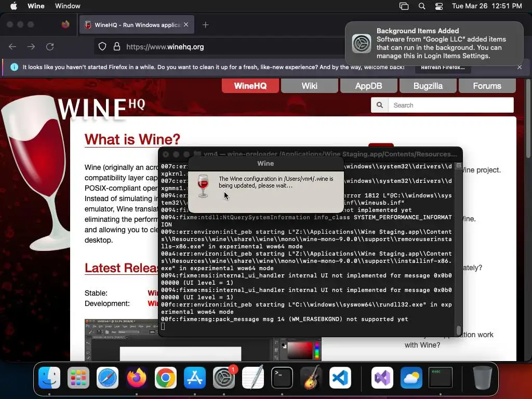Screen dimensions: 532x399
Task: Click the Terminal scroll indicator icon top-right
Action: pyautogui.click(x=458, y=166)
